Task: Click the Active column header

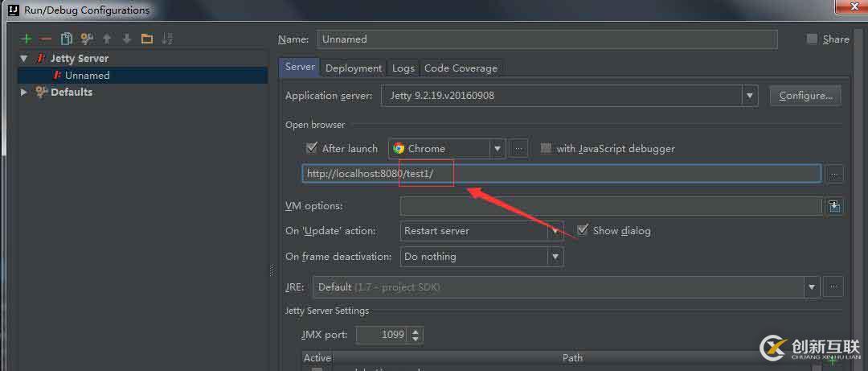Action: pos(317,357)
